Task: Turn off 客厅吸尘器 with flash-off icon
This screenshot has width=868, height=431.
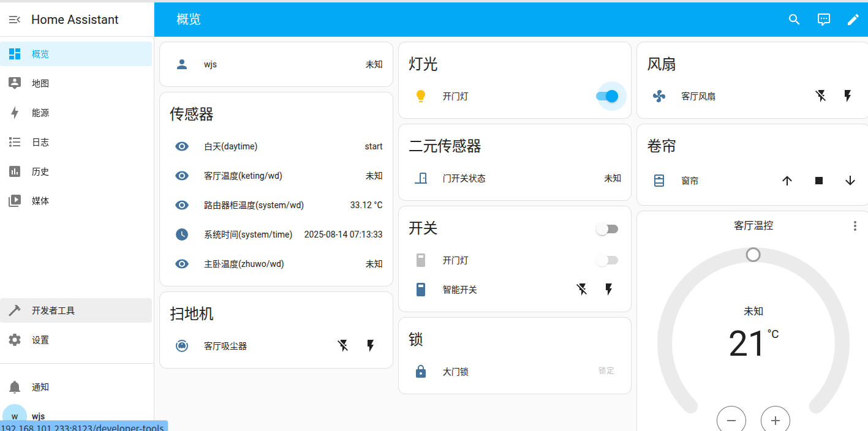Action: tap(343, 346)
